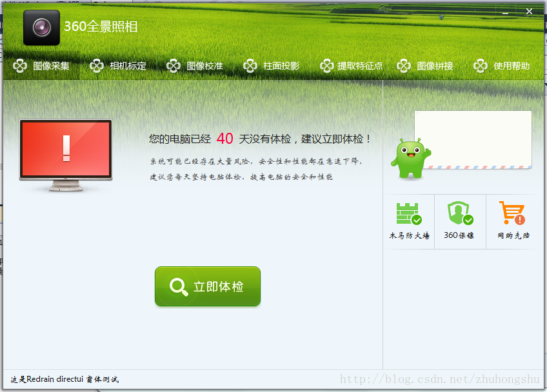Click the green monster mascot
Image resolution: width=547 pixels, height=392 pixels.
(x=411, y=159)
